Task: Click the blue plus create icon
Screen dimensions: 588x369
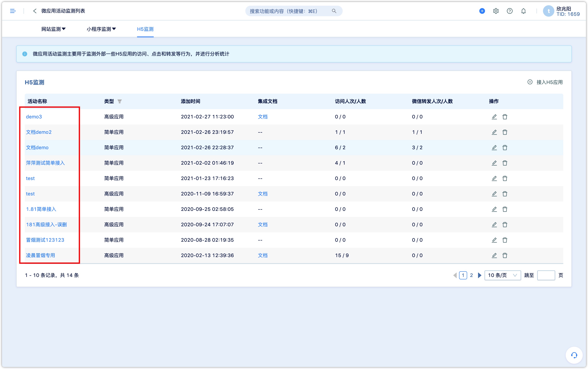Action: pos(482,11)
